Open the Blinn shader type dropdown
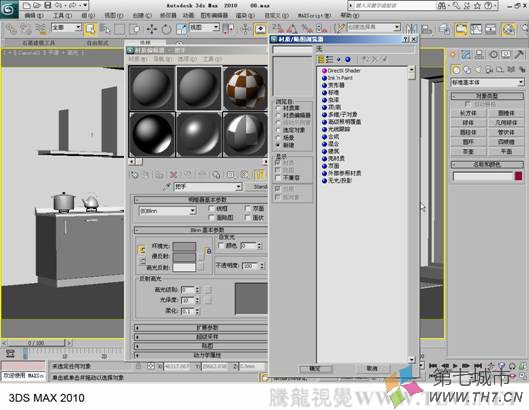 click(168, 211)
